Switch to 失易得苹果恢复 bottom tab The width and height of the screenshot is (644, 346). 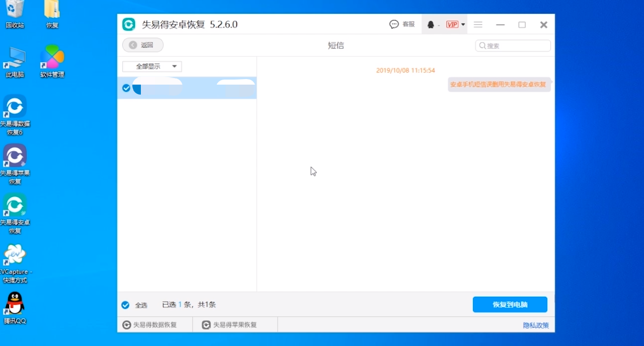[229, 325]
